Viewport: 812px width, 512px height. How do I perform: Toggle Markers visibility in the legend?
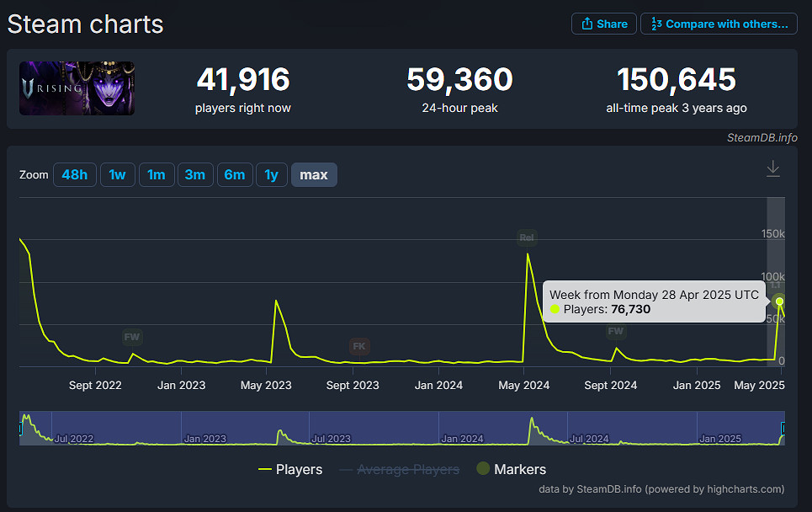(x=511, y=469)
